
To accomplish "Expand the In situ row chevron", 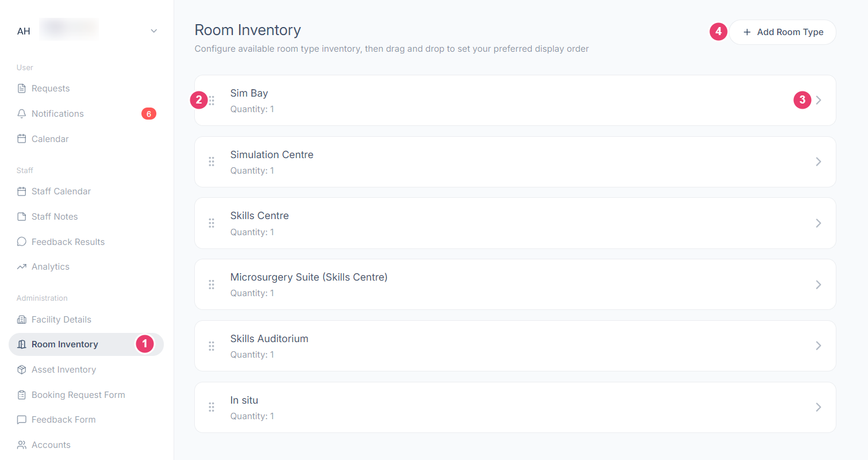I will click(819, 408).
